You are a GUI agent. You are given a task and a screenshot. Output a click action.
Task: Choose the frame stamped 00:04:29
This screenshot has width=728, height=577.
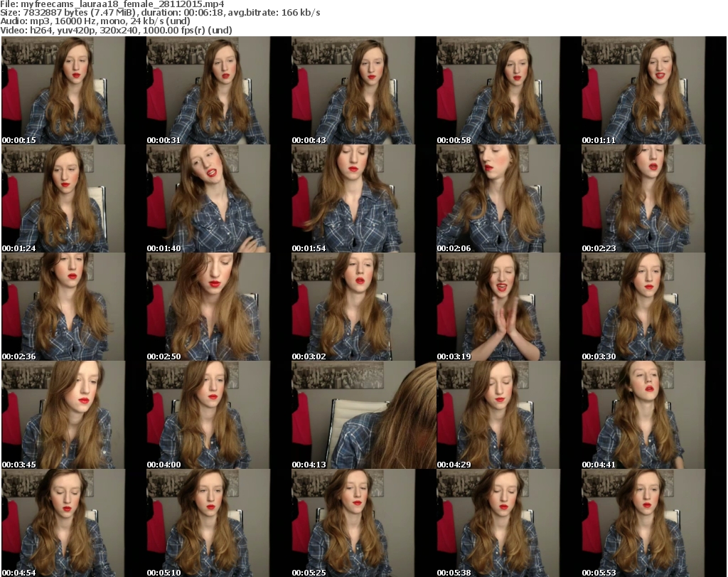pyautogui.click(x=508, y=415)
